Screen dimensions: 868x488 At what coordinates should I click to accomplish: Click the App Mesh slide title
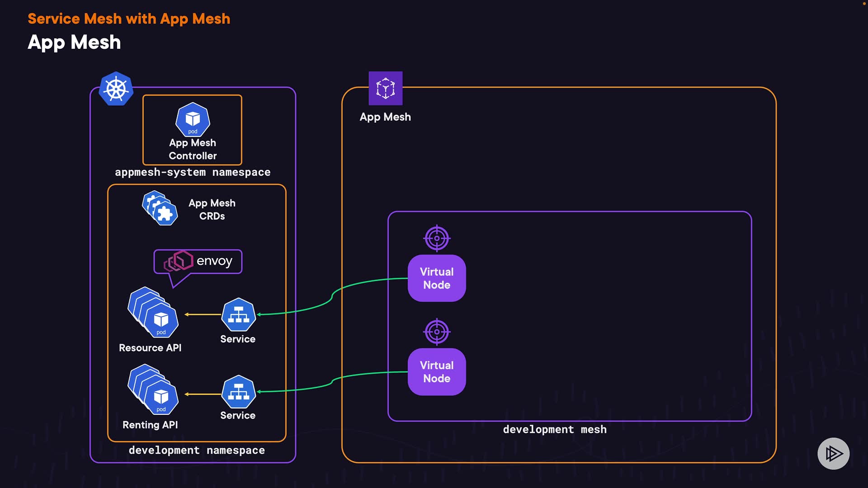tap(74, 42)
